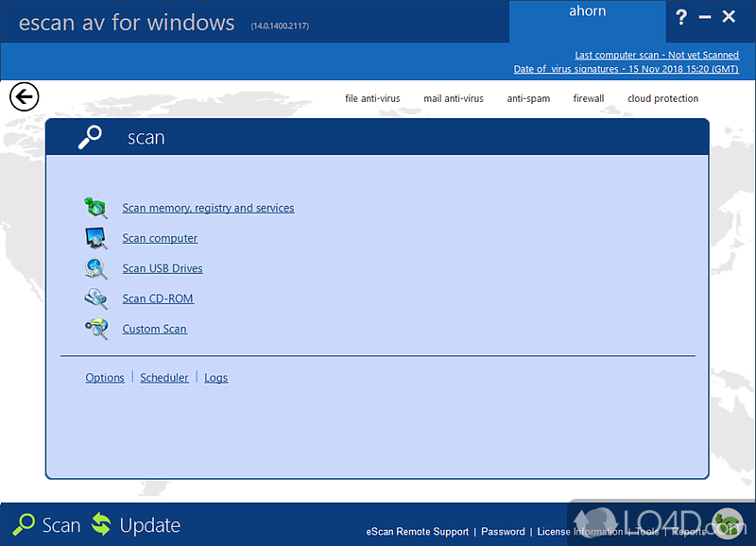Click Last computer scan status link
The width and height of the screenshot is (756, 546).
click(x=657, y=55)
